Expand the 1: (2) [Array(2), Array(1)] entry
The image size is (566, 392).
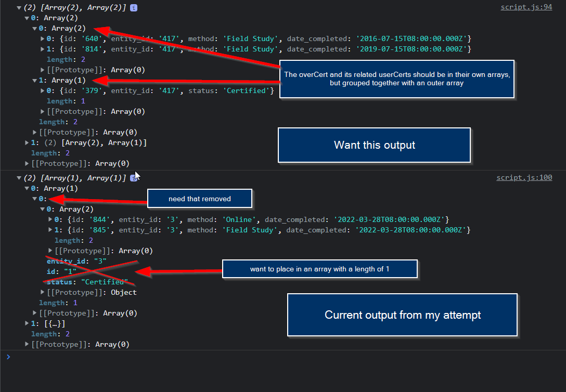click(27, 143)
